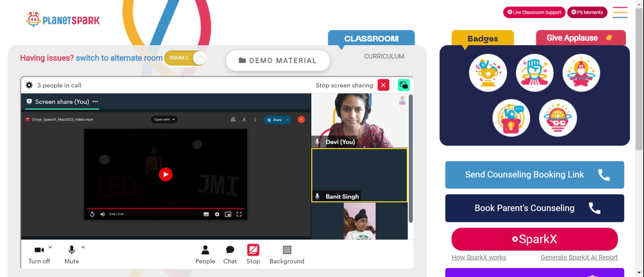Toggle the ROOM 2 switch
Viewport: 644px width, 277px height.
(x=185, y=58)
